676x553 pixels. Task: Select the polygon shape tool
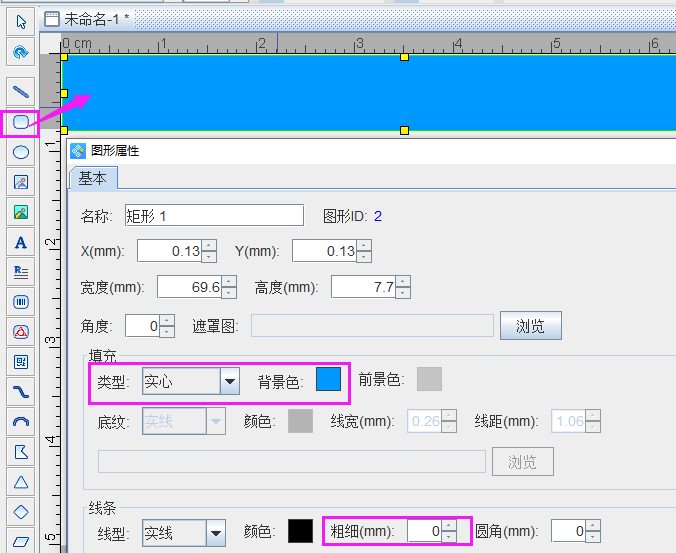[20, 452]
